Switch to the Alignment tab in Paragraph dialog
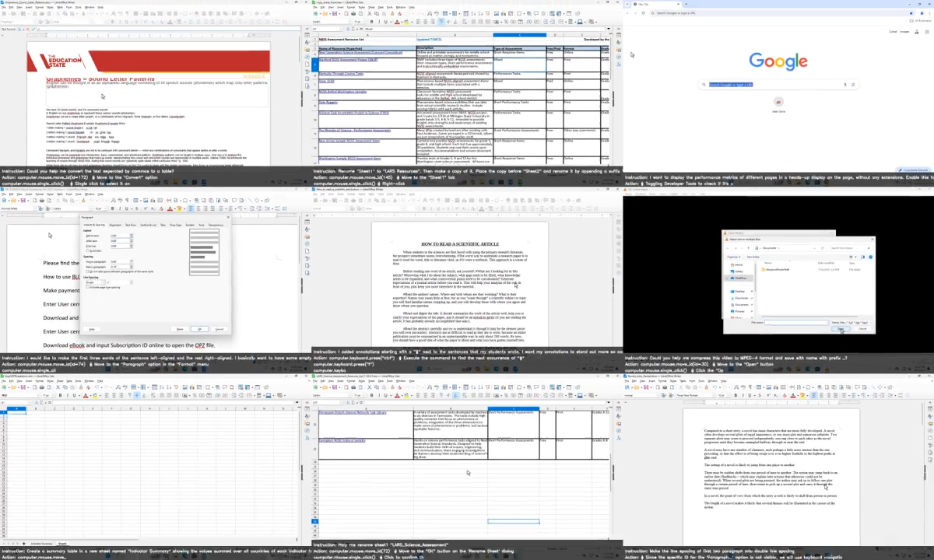934x560 pixels. (x=115, y=225)
